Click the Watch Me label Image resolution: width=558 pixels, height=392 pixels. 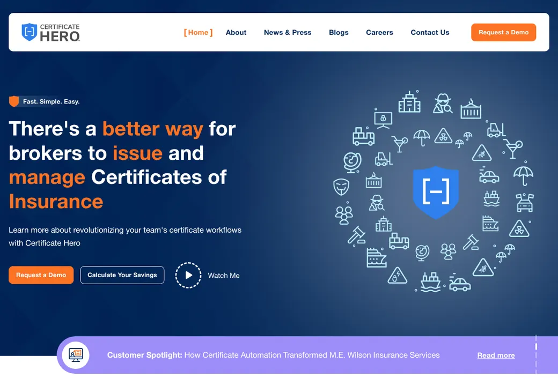click(224, 276)
